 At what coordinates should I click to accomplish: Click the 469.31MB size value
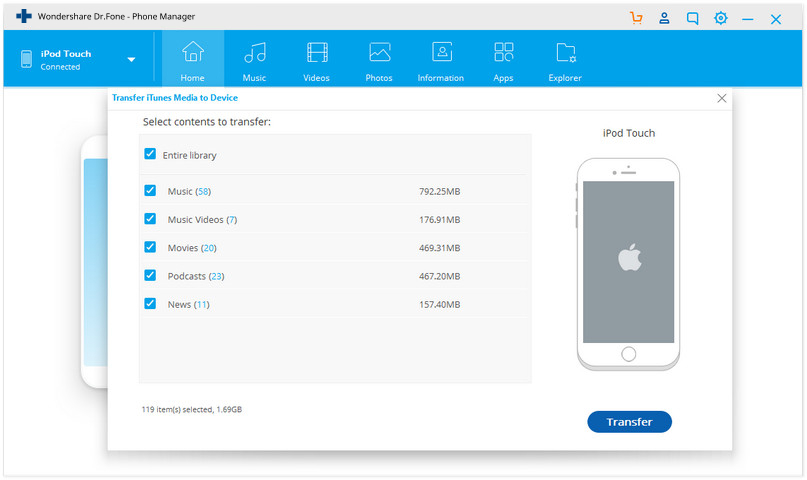click(x=440, y=248)
